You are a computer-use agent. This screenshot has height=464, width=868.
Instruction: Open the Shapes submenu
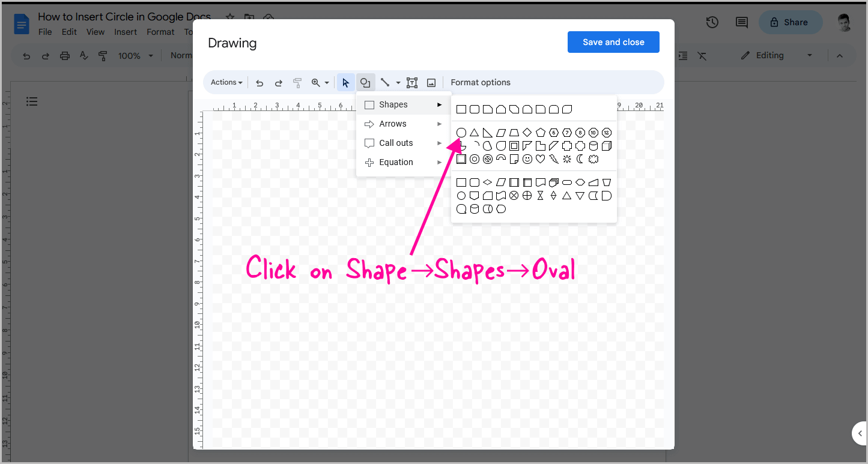click(x=404, y=104)
